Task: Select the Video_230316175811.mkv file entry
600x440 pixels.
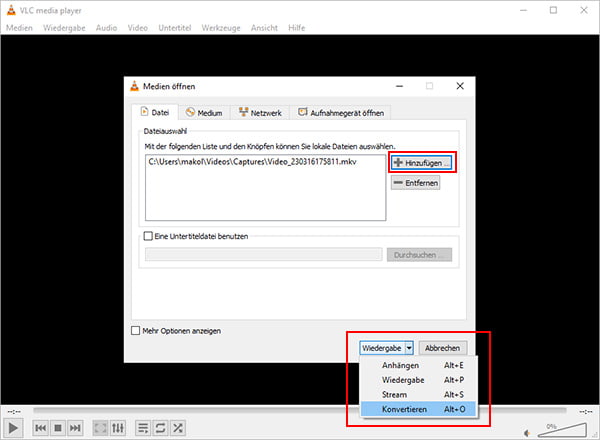Action: coord(253,162)
